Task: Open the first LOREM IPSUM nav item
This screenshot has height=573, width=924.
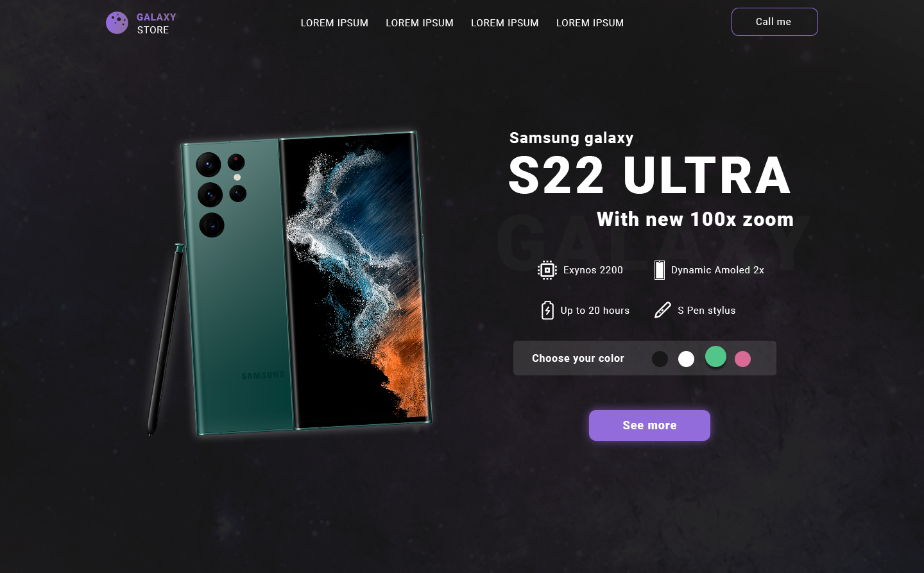Action: click(x=334, y=23)
